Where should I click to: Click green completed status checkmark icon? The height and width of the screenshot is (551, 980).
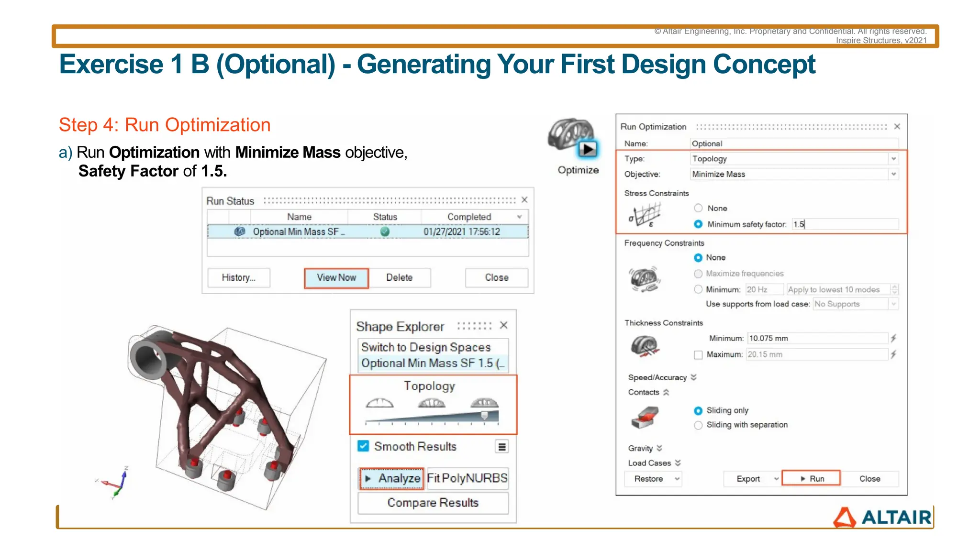tap(385, 232)
